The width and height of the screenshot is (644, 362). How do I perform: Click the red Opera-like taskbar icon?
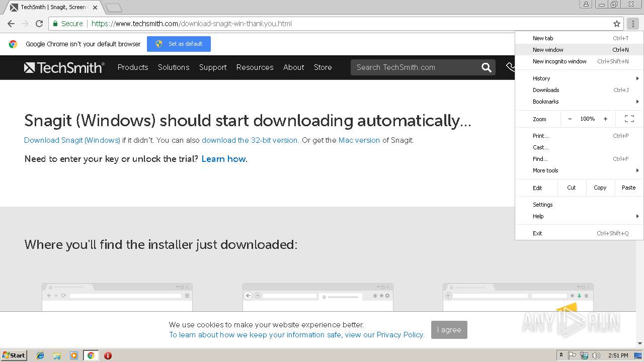point(108,355)
